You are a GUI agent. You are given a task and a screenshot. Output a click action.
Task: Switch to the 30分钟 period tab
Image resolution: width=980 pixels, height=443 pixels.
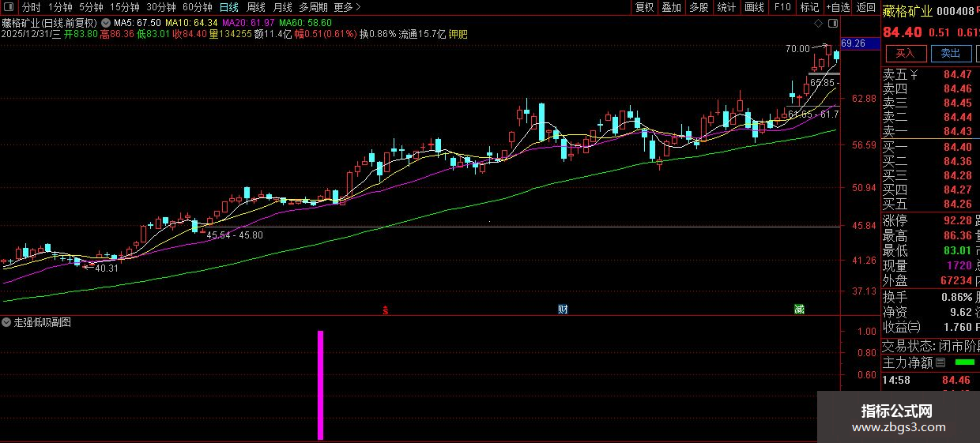[161, 7]
